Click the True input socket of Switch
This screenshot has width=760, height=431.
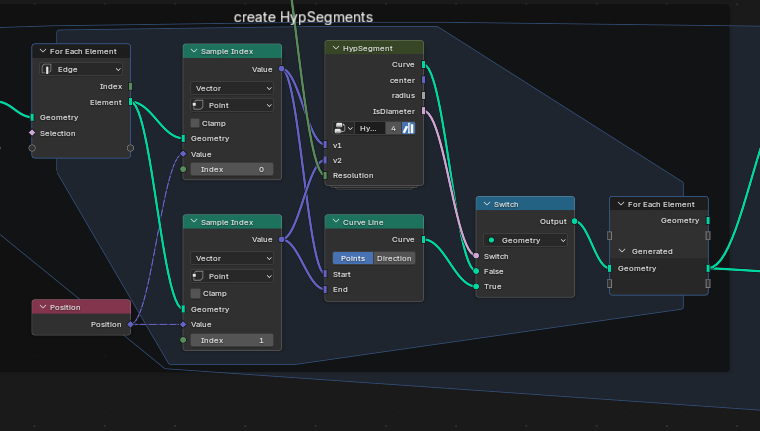476,287
